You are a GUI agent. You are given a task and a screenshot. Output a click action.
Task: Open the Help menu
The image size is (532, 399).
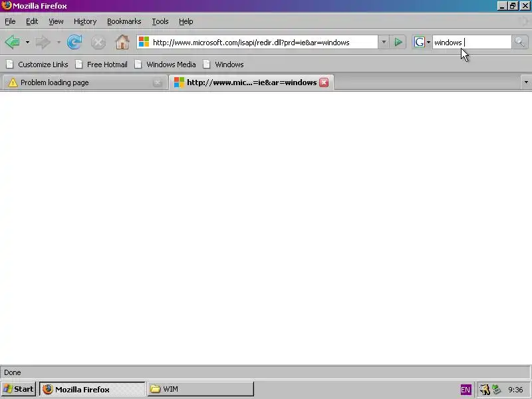point(186,21)
